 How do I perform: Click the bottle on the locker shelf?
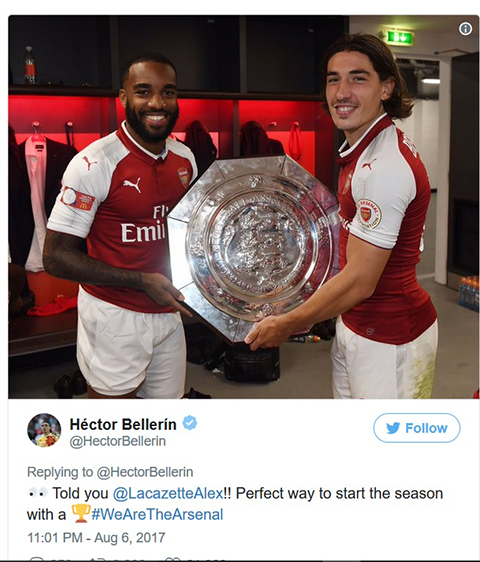30,65
